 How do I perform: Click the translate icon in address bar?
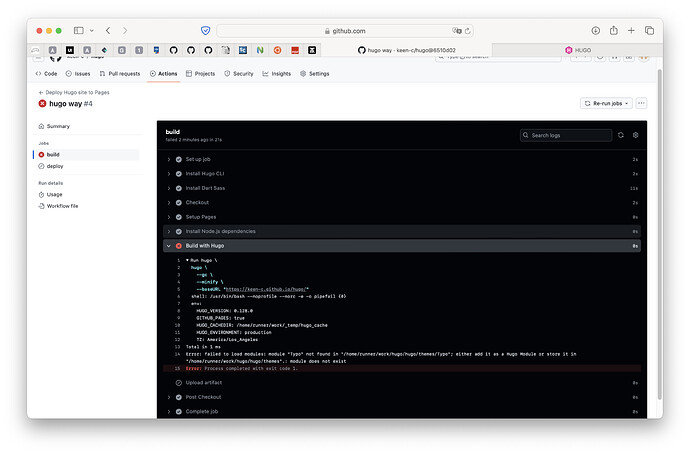pyautogui.click(x=457, y=31)
